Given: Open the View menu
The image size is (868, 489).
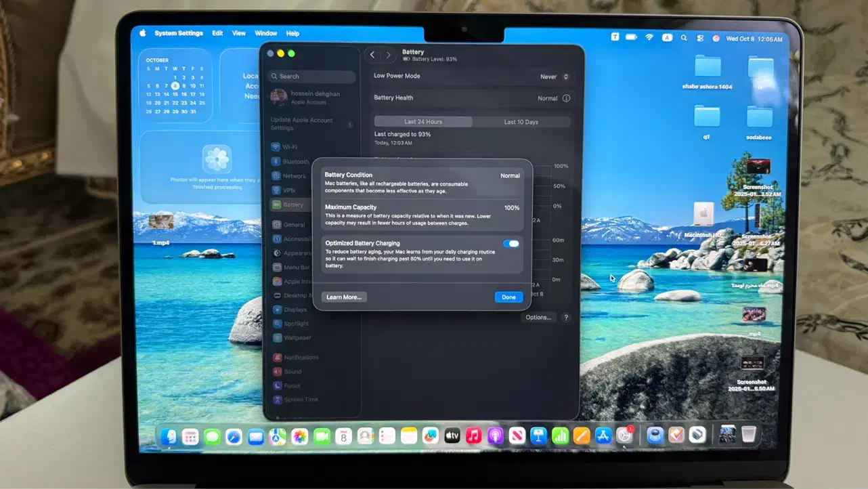Looking at the screenshot, I should [x=239, y=33].
